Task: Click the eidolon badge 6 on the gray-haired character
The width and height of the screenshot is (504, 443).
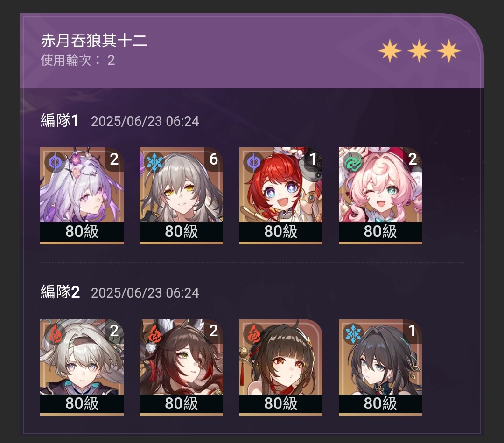Action: pyautogui.click(x=213, y=159)
